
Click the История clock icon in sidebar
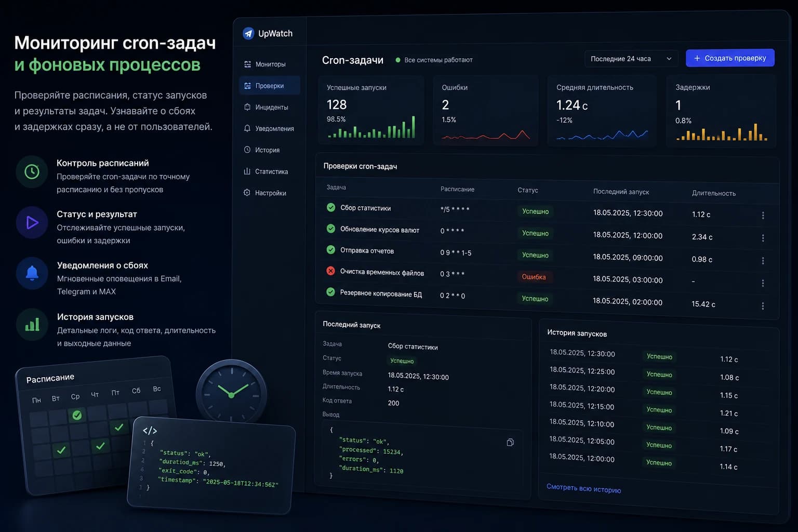click(x=247, y=150)
